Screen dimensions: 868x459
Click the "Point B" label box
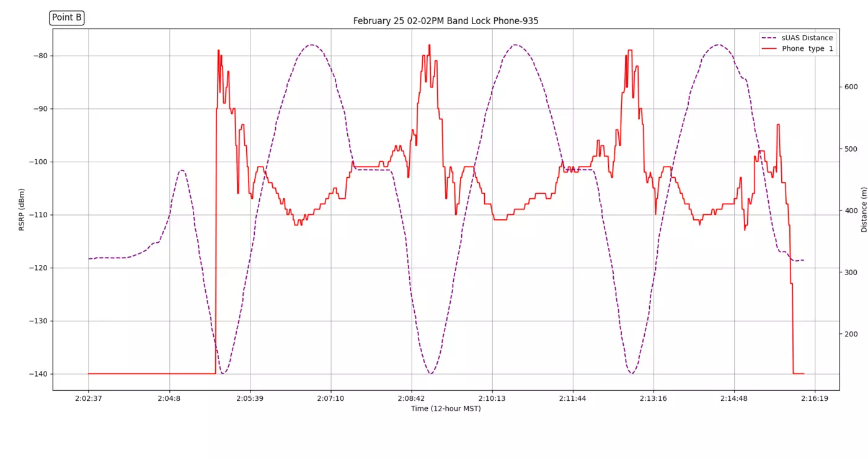pos(66,18)
